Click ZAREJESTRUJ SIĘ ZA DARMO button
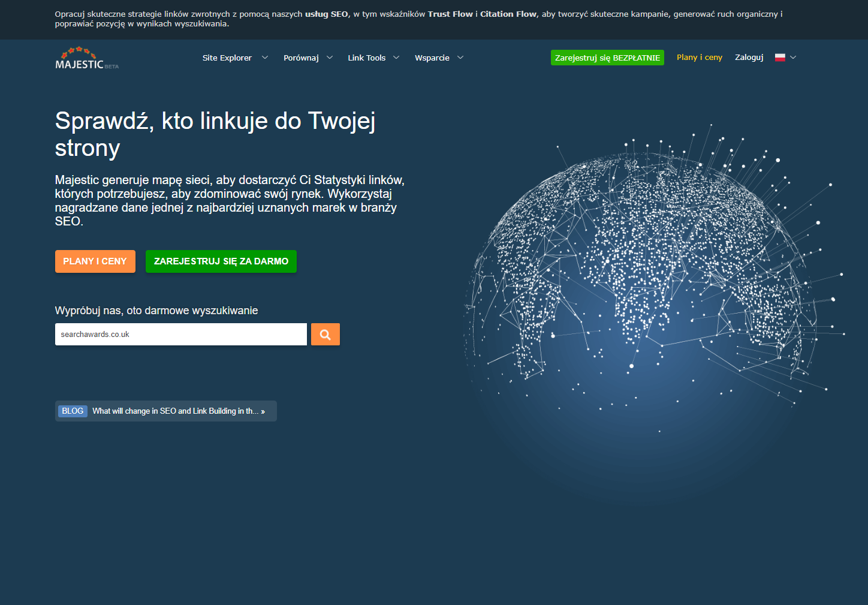Screen dimensions: 868x605 pos(221,261)
